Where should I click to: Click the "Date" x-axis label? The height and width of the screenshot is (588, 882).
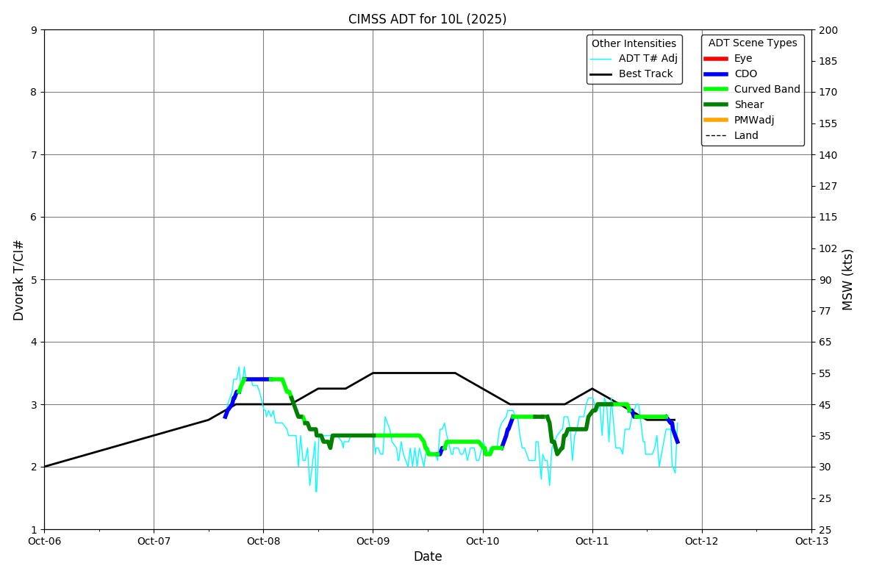click(x=428, y=556)
